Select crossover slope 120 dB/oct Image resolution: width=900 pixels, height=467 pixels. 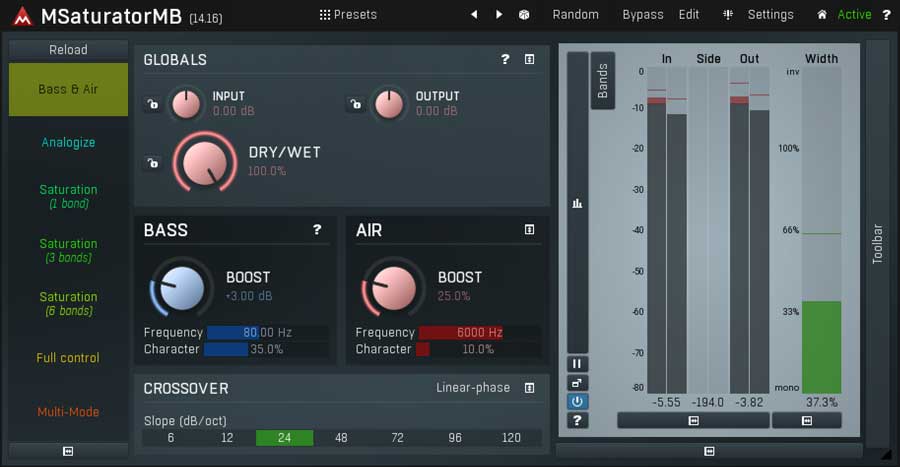511,438
